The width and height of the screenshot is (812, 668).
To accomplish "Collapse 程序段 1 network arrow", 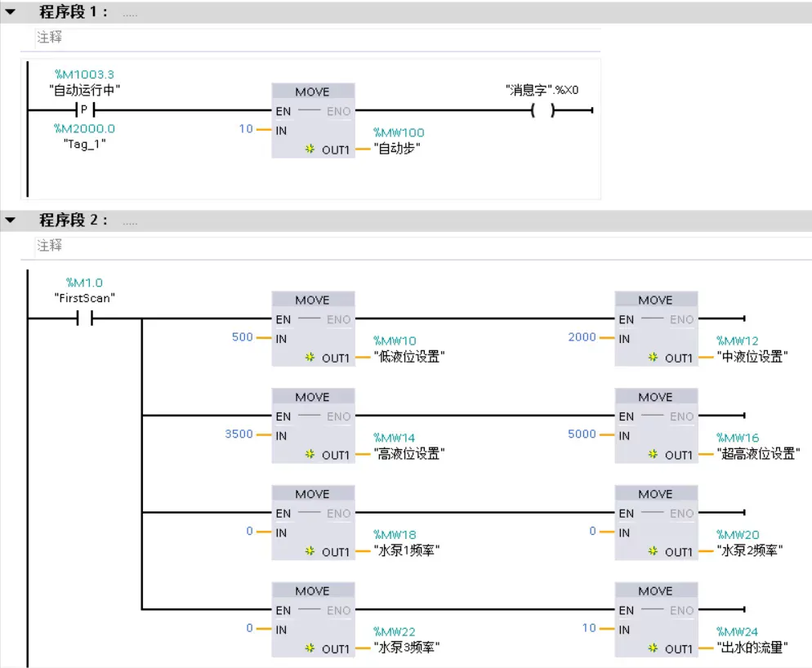I will coord(11,13).
